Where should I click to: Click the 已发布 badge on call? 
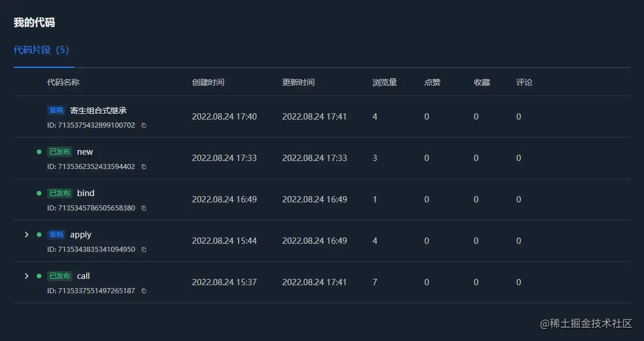pyautogui.click(x=60, y=275)
